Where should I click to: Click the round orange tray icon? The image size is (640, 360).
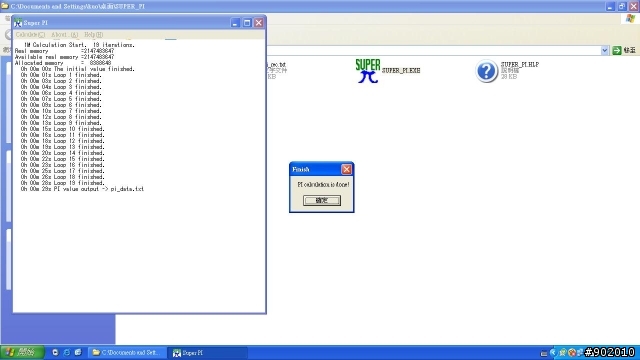point(572,353)
